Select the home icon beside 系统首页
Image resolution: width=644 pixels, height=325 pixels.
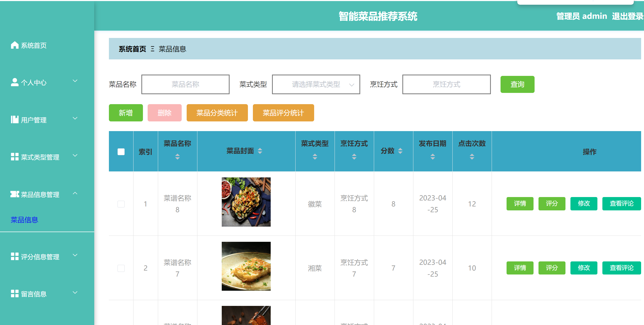(x=14, y=45)
